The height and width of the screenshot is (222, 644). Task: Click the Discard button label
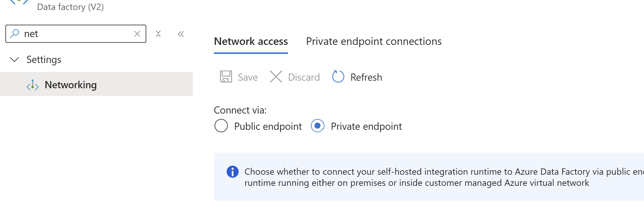point(304,77)
